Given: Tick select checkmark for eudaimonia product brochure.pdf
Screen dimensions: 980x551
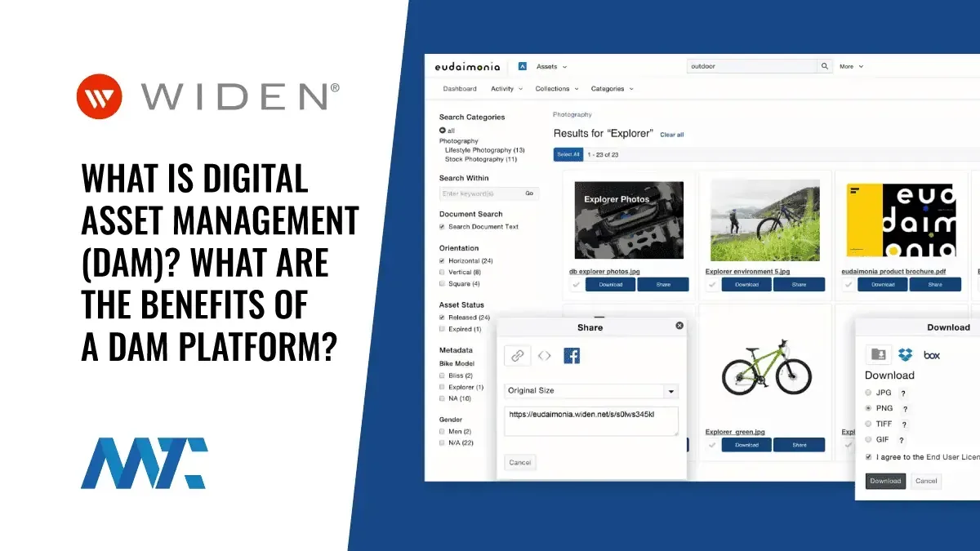Looking at the screenshot, I should (849, 285).
